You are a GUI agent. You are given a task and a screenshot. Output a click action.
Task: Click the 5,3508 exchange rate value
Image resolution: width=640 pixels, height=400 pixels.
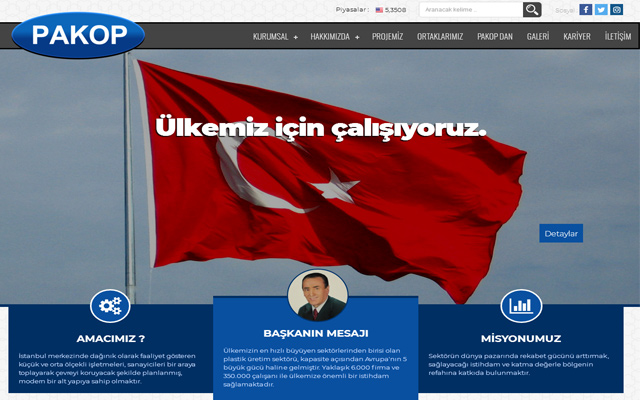point(396,10)
